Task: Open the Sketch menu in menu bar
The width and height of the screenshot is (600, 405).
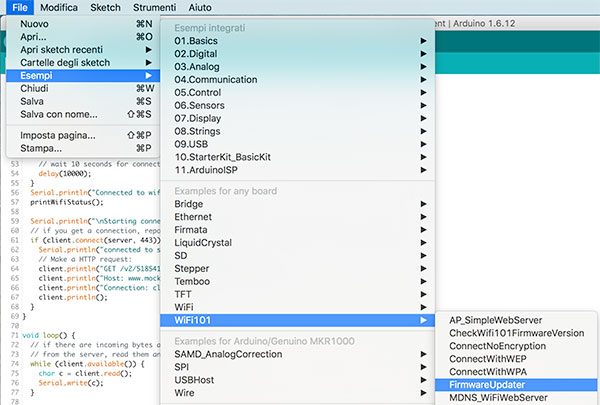Action: (105, 7)
